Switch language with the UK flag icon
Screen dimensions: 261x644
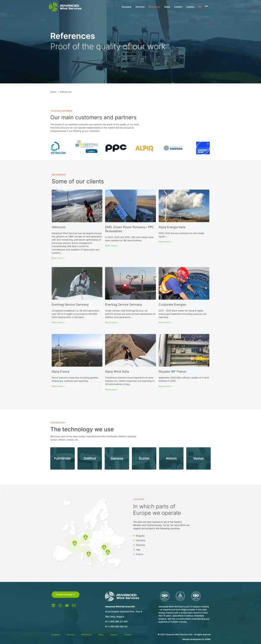[200, 7]
